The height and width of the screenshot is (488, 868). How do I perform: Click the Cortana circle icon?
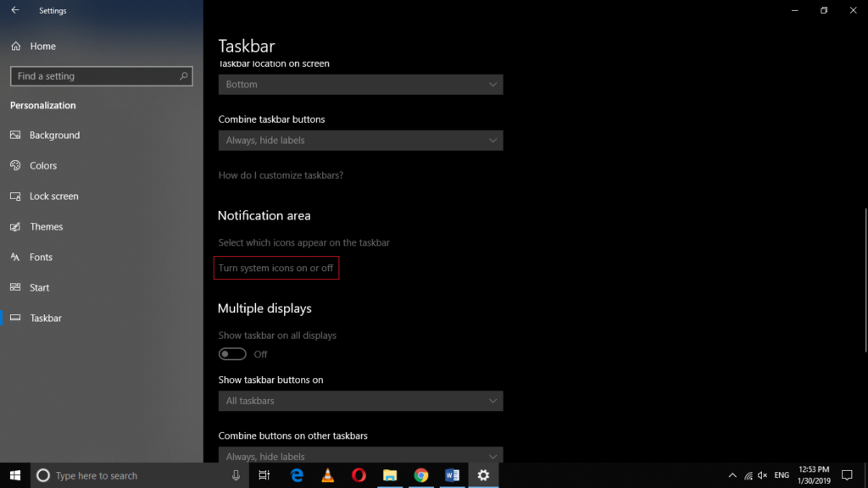pyautogui.click(x=43, y=475)
